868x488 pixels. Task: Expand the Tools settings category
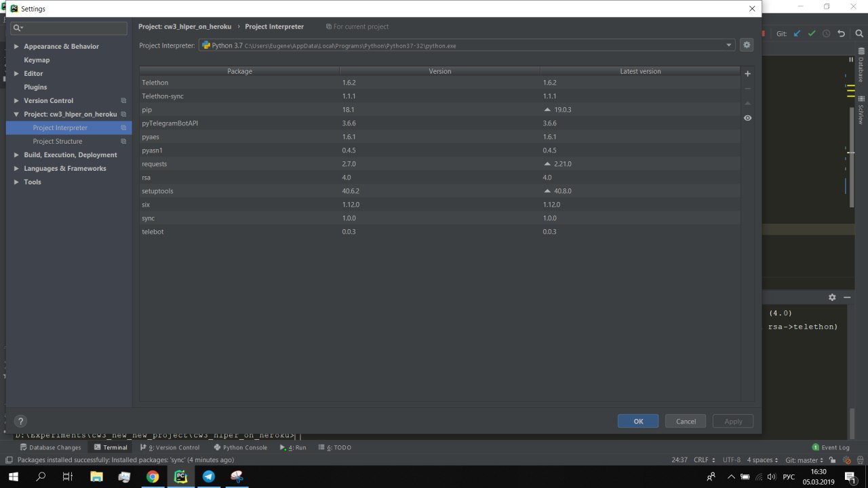(x=17, y=182)
